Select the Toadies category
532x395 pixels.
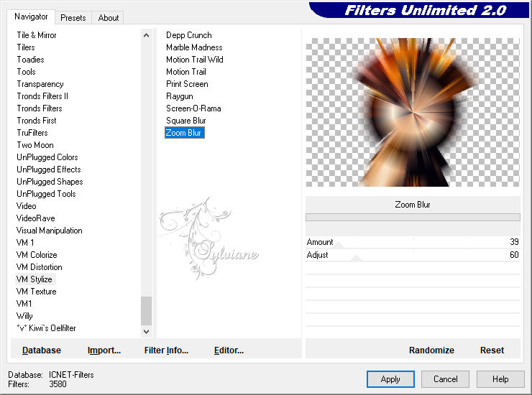(x=30, y=60)
